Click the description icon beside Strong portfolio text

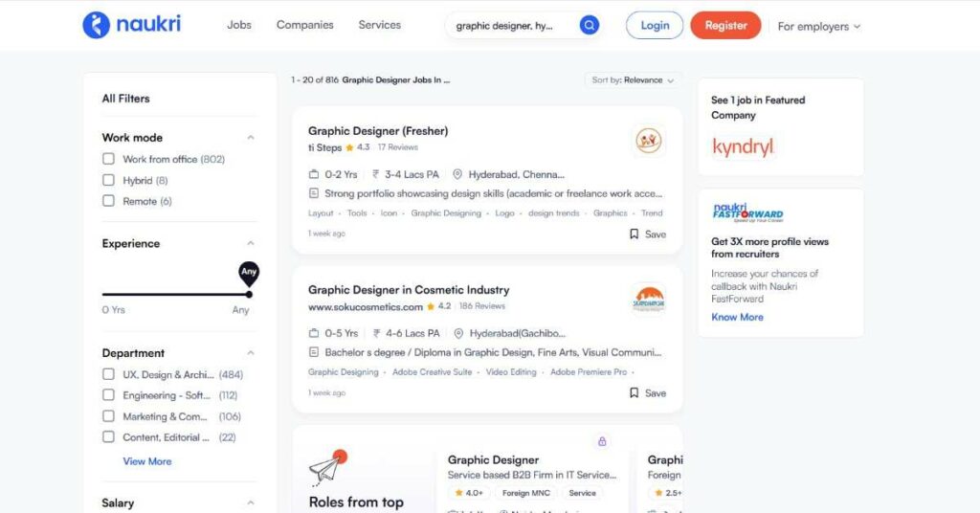point(314,193)
